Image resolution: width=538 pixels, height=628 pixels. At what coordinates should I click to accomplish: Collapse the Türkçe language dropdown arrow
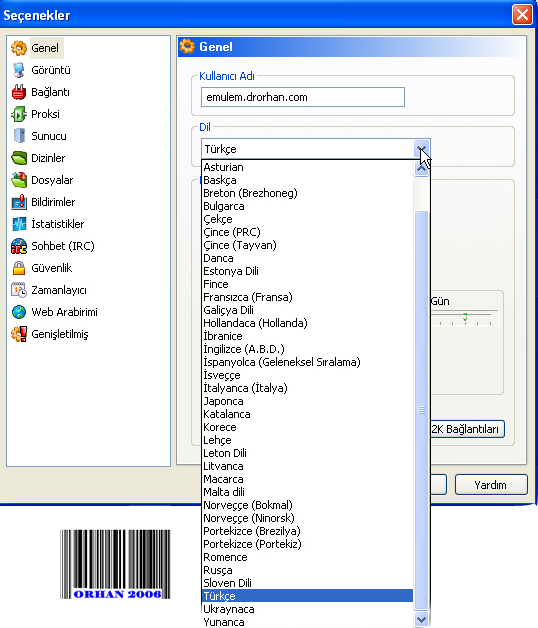[421, 149]
